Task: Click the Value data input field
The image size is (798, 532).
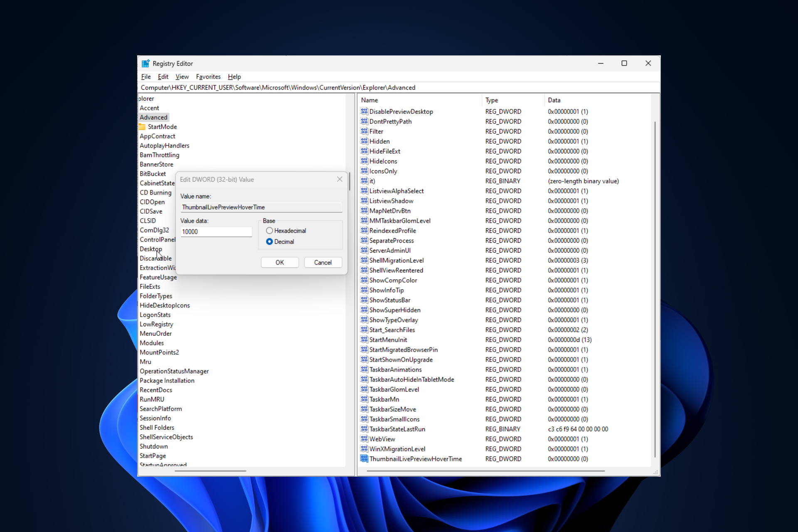Action: click(217, 232)
